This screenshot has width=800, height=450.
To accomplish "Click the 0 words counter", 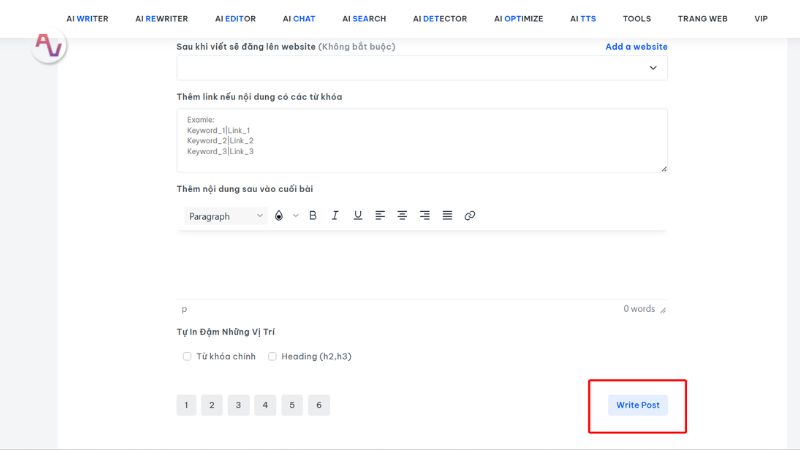I will 639,309.
